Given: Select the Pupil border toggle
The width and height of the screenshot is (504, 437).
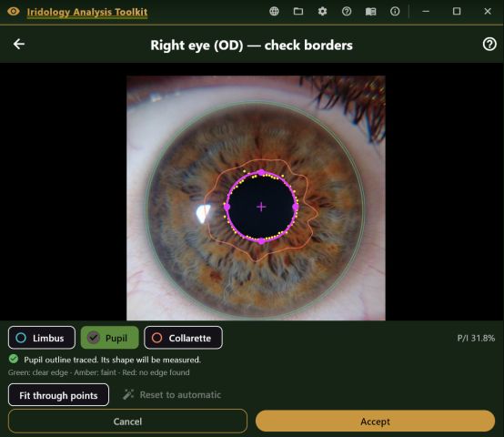Looking at the screenshot, I should click(109, 338).
